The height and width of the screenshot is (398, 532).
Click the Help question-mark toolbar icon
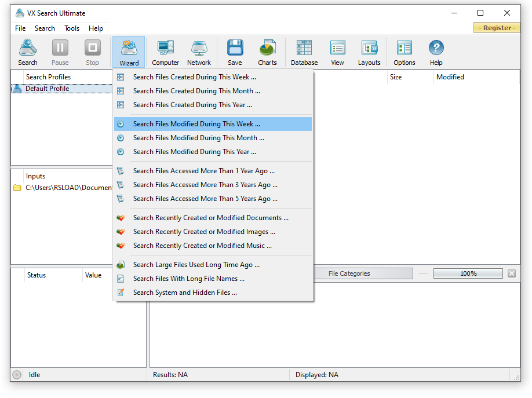pyautogui.click(x=436, y=52)
